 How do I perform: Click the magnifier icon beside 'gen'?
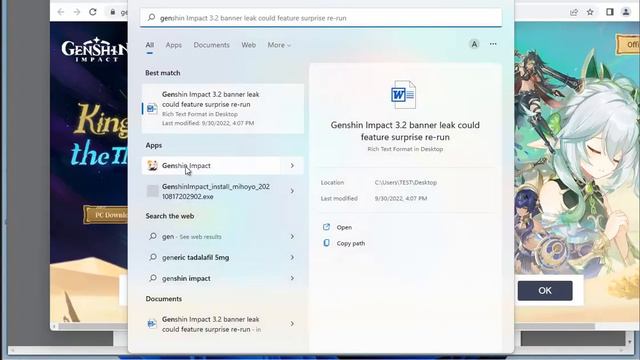point(153,236)
